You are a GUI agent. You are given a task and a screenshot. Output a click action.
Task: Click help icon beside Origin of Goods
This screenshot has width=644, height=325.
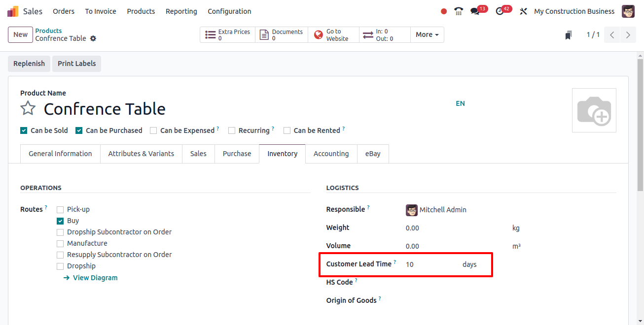[380, 298]
